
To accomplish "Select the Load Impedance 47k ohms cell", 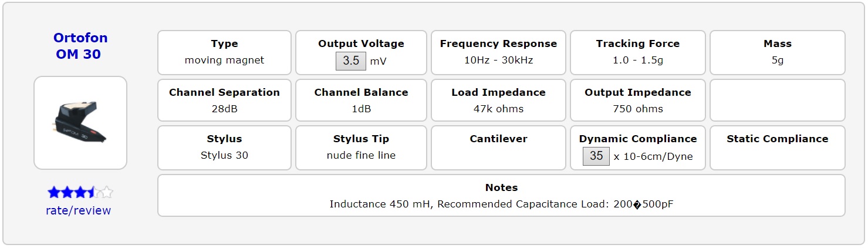I will pos(498,100).
